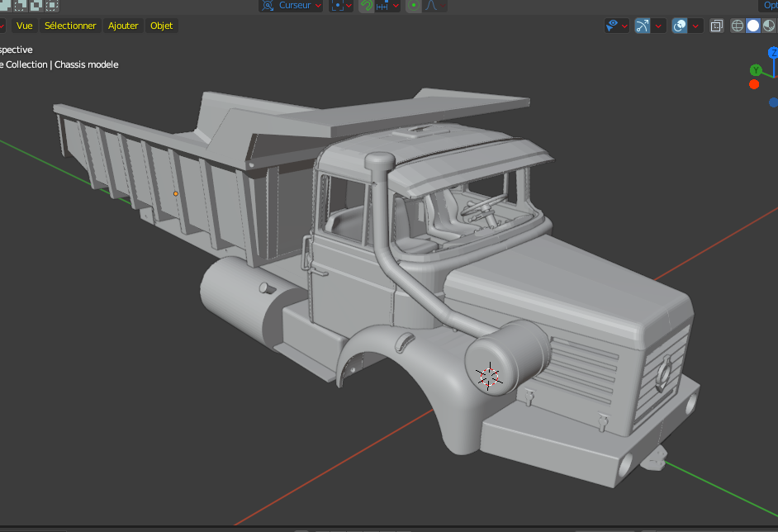Click the Ajouter menu button

(x=123, y=26)
